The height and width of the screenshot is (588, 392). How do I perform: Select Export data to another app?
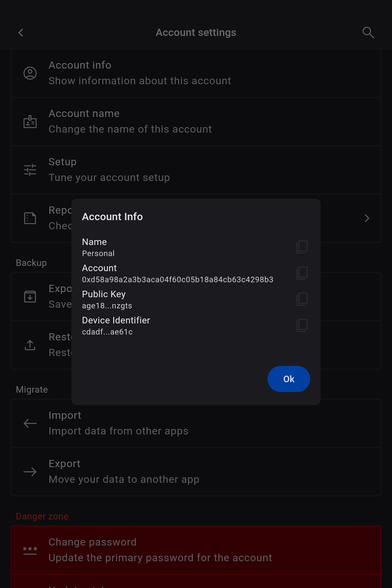pos(196,472)
